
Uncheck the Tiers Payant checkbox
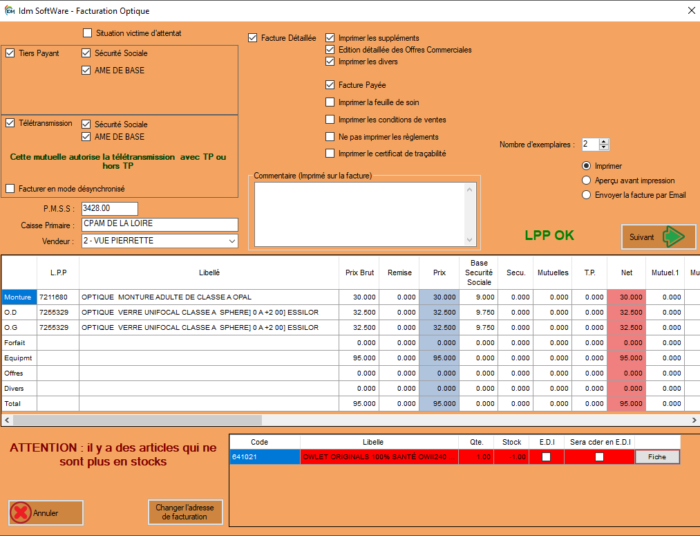pyautogui.click(x=10, y=53)
